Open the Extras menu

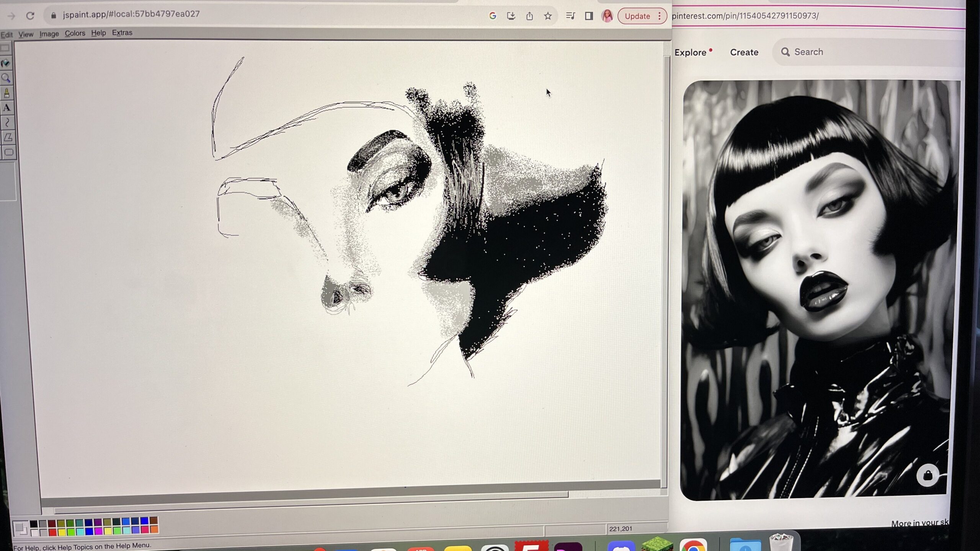click(122, 33)
